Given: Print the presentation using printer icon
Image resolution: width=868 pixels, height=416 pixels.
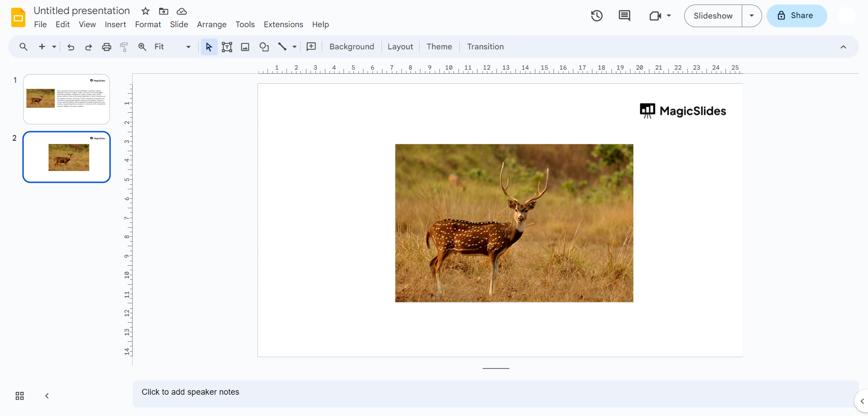Looking at the screenshot, I should [x=106, y=47].
